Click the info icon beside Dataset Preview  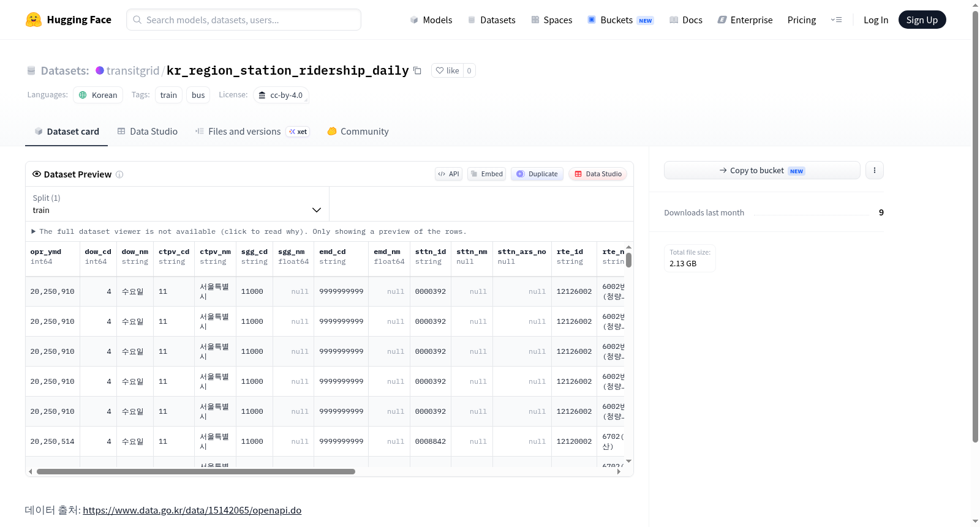pyautogui.click(x=119, y=174)
